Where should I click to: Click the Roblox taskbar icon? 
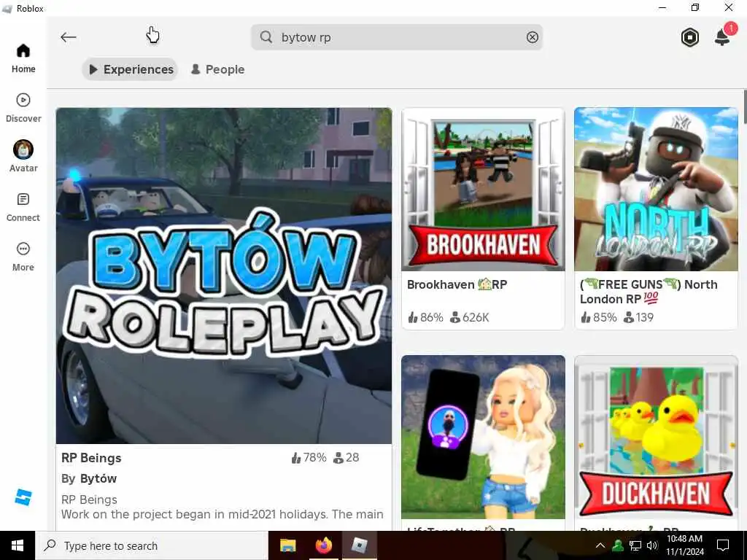[359, 545]
